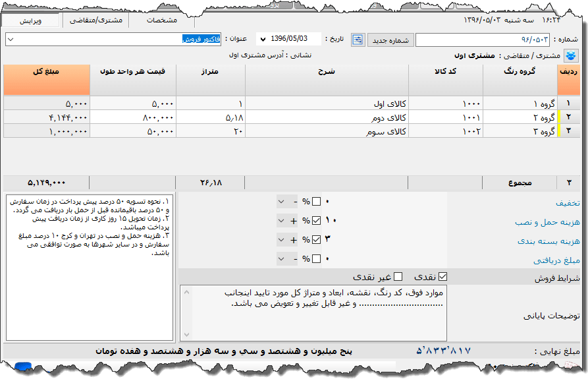Open the sign dropdown in the مبلغ دریافتی row

pos(288,258)
